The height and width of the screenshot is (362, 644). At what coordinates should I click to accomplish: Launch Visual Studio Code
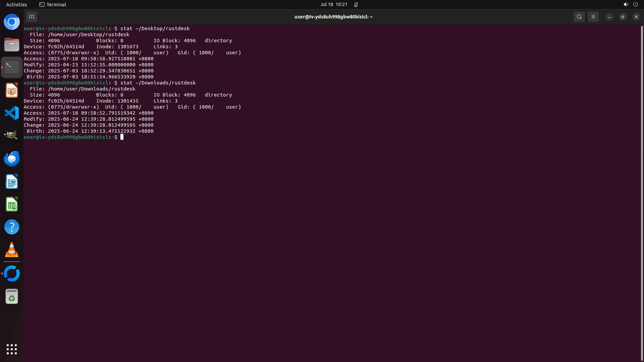click(12, 113)
